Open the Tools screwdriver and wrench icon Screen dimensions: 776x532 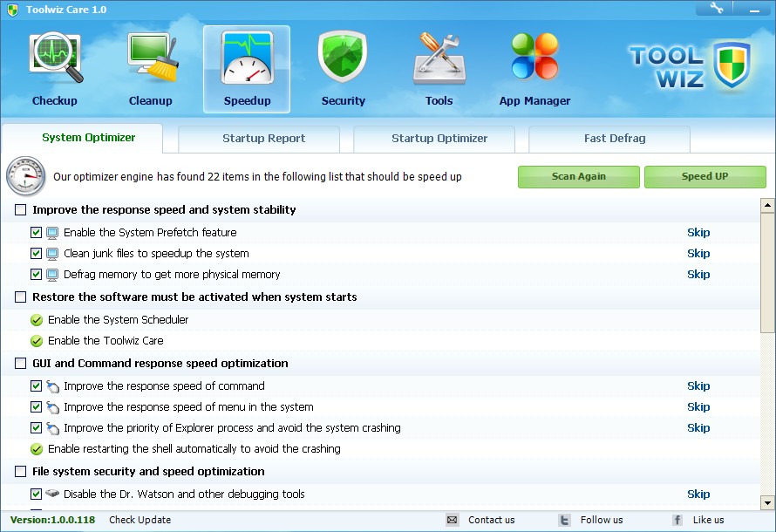(439, 58)
